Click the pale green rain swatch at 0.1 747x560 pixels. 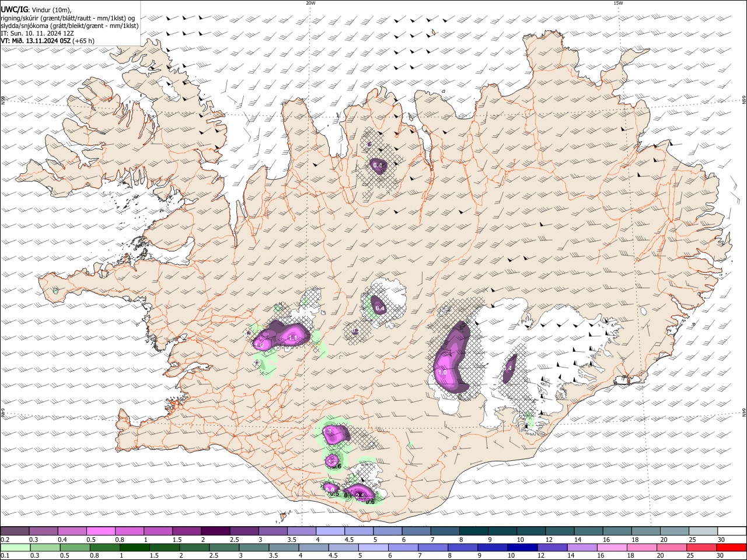(x=15, y=548)
